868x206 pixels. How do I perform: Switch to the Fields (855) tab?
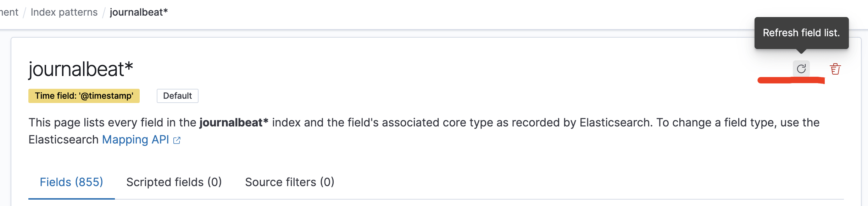click(71, 182)
